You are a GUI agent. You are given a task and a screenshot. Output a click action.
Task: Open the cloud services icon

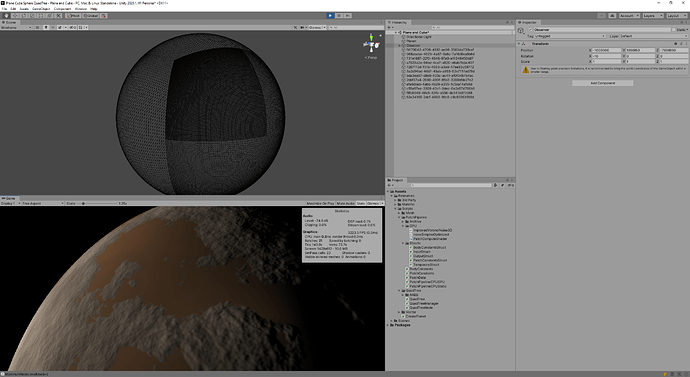[612, 16]
